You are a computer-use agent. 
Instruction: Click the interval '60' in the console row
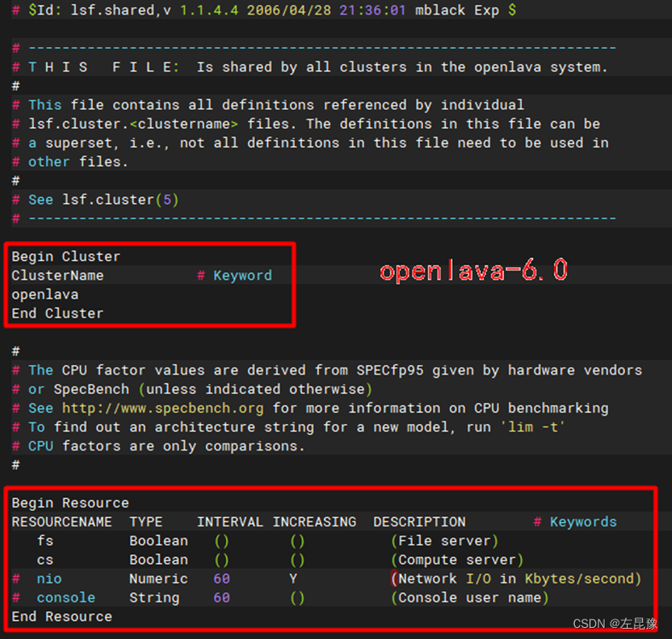222,598
